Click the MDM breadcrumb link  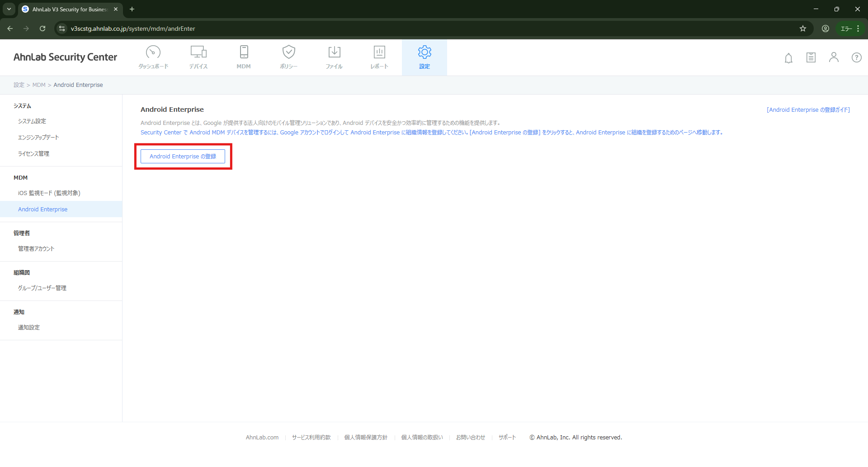(39, 85)
